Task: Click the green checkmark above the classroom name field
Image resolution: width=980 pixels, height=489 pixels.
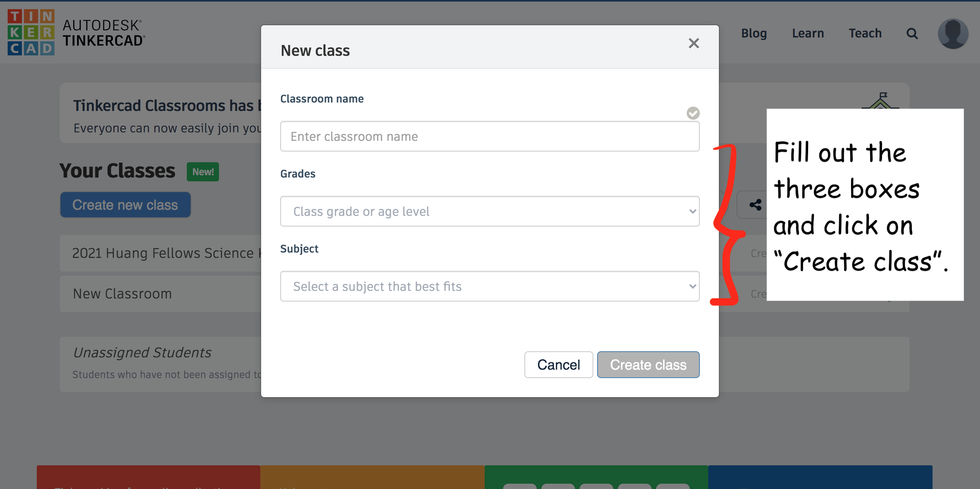Action: point(693,113)
